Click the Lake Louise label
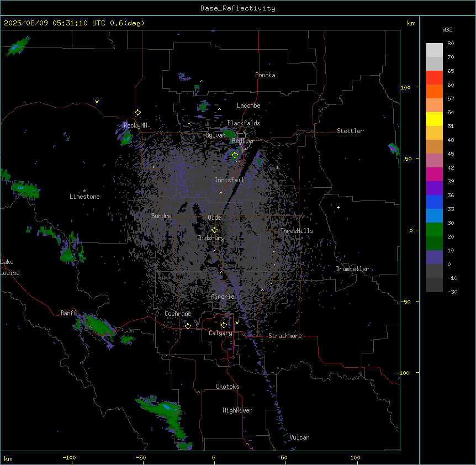Image resolution: width=476 pixels, height=465 pixels. pyautogui.click(x=10, y=267)
